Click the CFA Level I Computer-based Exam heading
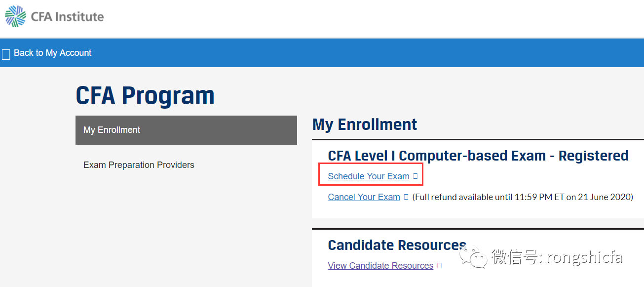 click(478, 156)
